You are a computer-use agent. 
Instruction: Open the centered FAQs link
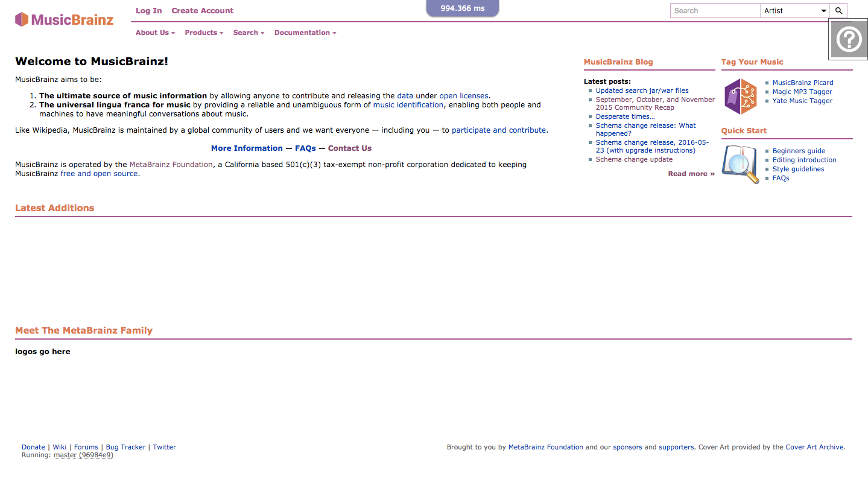click(305, 148)
